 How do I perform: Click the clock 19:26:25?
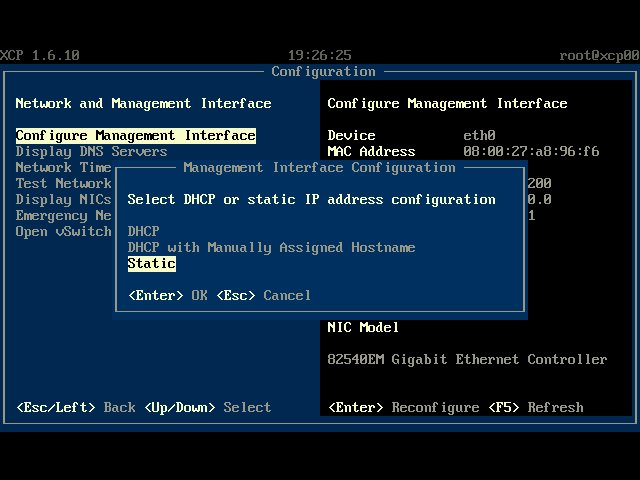pos(320,56)
